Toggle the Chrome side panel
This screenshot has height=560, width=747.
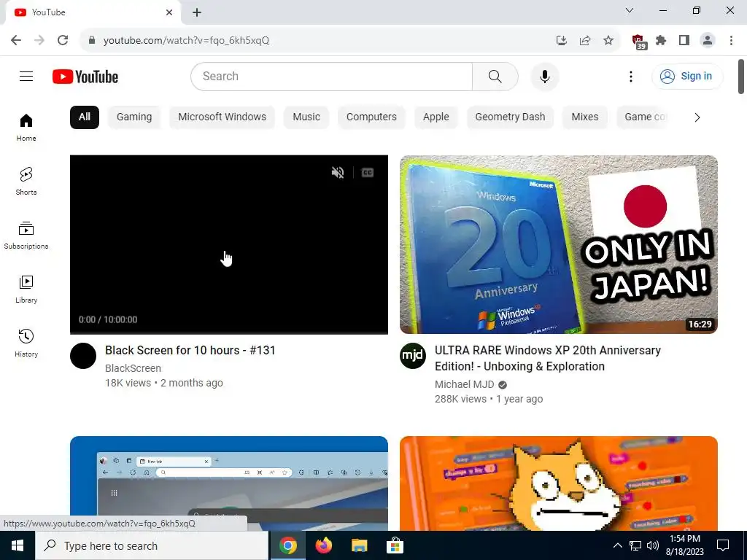pyautogui.click(x=684, y=41)
